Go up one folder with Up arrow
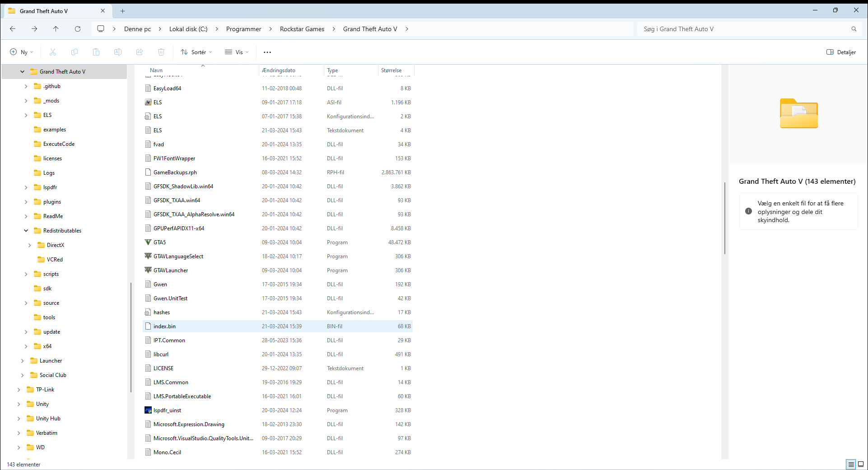The width and height of the screenshot is (868, 470). pyautogui.click(x=56, y=29)
